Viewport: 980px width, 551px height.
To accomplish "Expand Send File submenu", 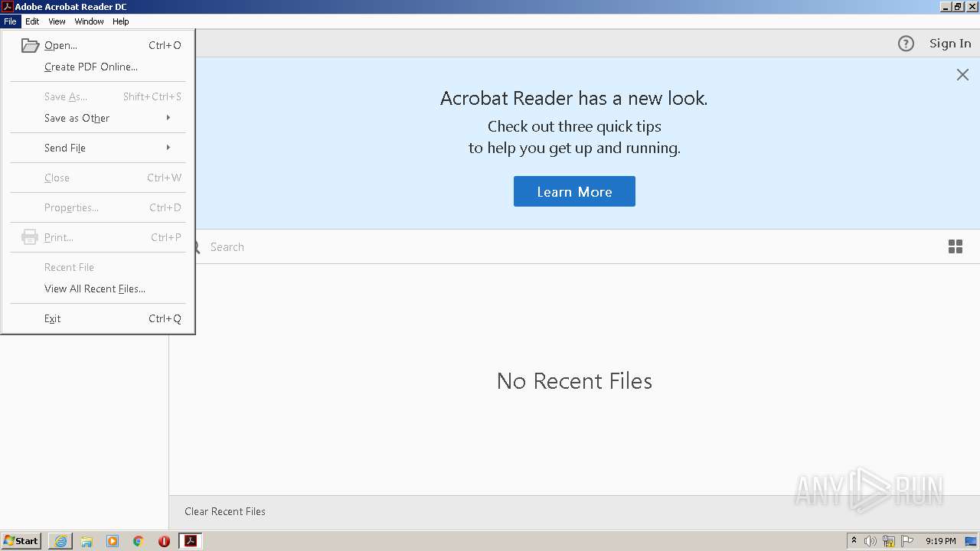I will 98,148.
